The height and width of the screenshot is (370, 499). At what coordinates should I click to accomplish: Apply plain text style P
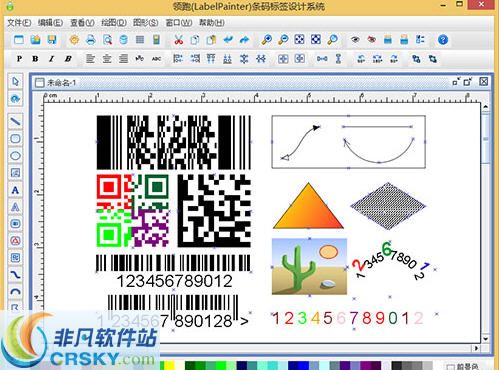click(19, 59)
